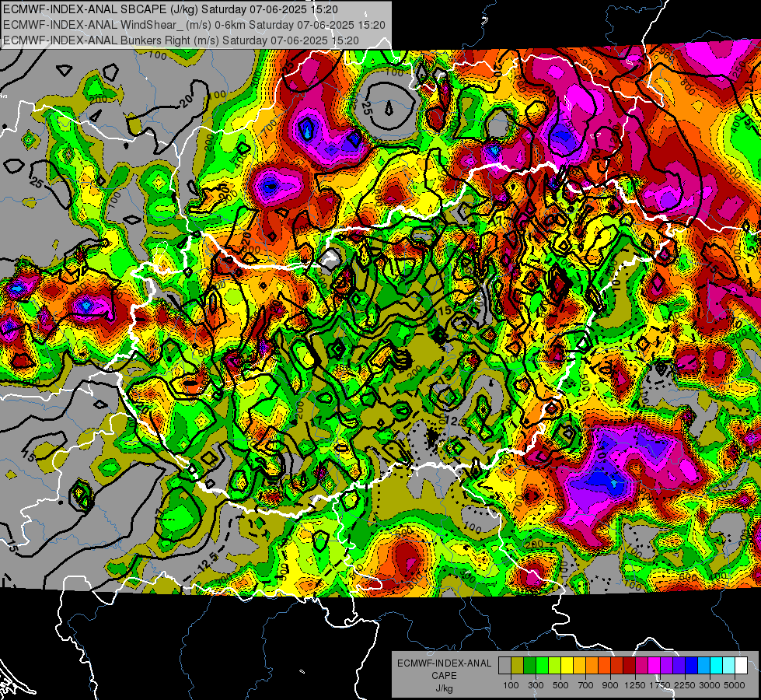
Task: Pick the white swatch right of 5000
Action: pyautogui.click(x=742, y=666)
